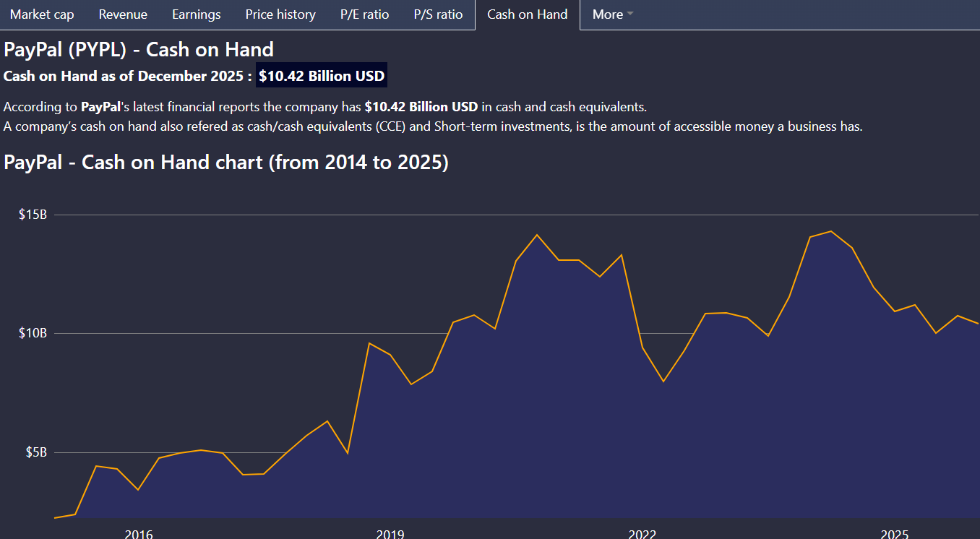This screenshot has width=980, height=539.
Task: Click the Cash on Hand chart title heading
Action: pos(226,162)
